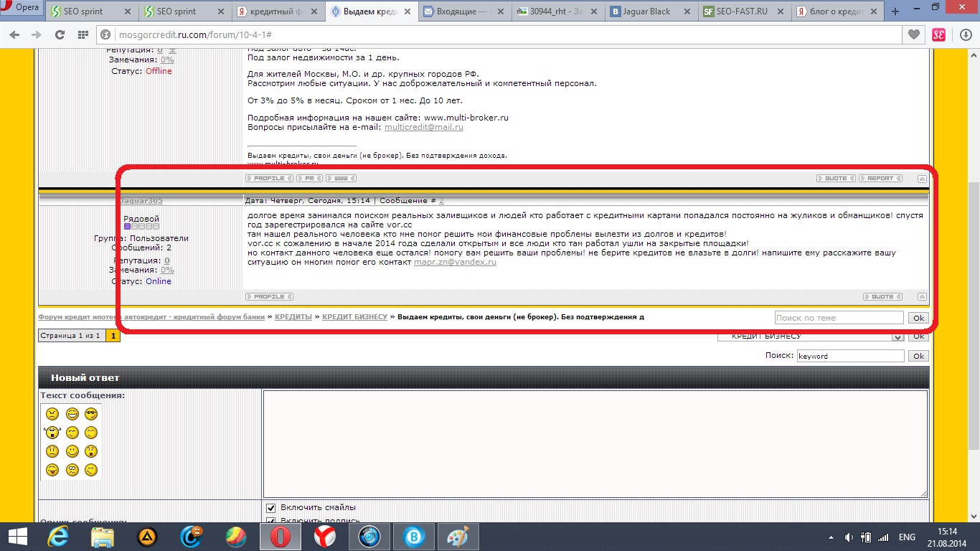Screen dimensions: 980x551
Task: Toggle the Включить смайлы checkbox
Action: (270, 508)
